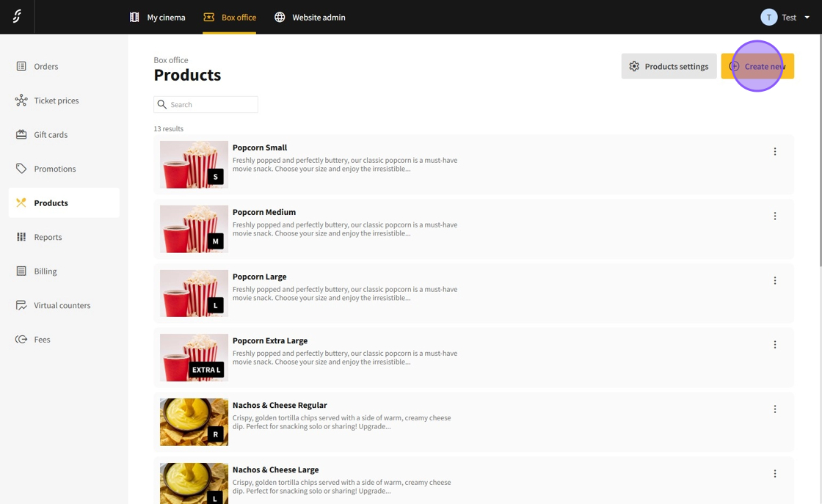This screenshot has width=822, height=504.
Task: Open Gift cards in sidebar
Action: coord(50,135)
